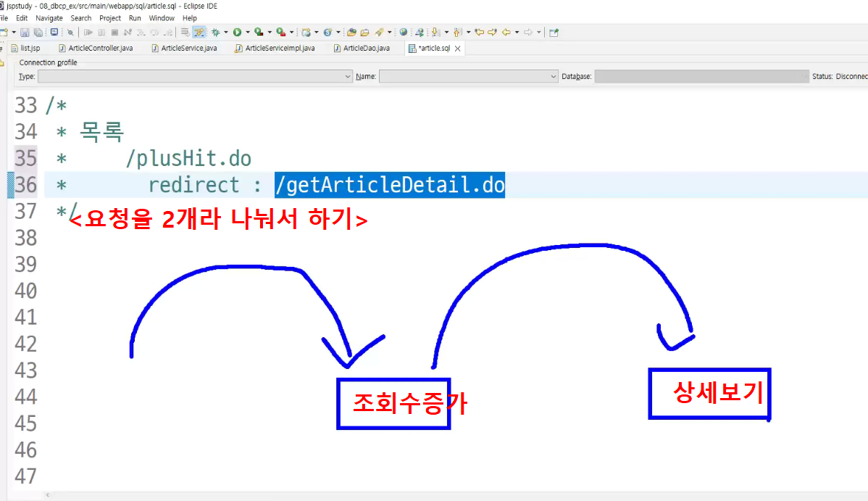The width and height of the screenshot is (868, 501).
Task: Click the Terminate (stop) icon
Action: (x=114, y=32)
